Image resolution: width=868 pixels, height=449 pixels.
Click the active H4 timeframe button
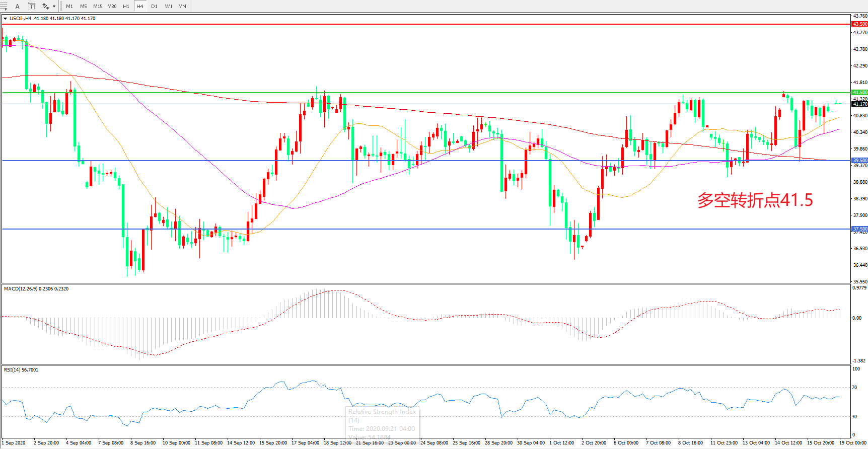point(140,7)
